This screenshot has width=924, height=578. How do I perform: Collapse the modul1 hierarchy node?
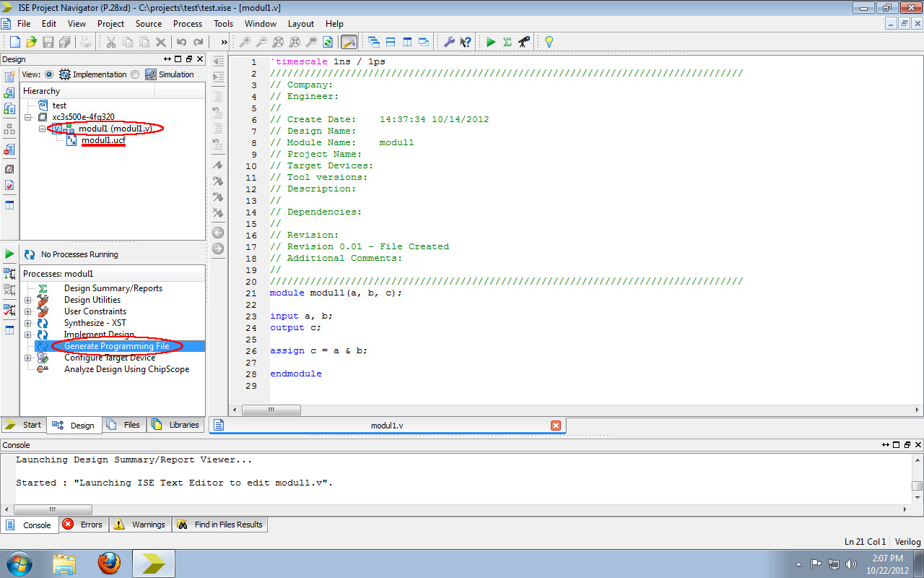coord(42,128)
